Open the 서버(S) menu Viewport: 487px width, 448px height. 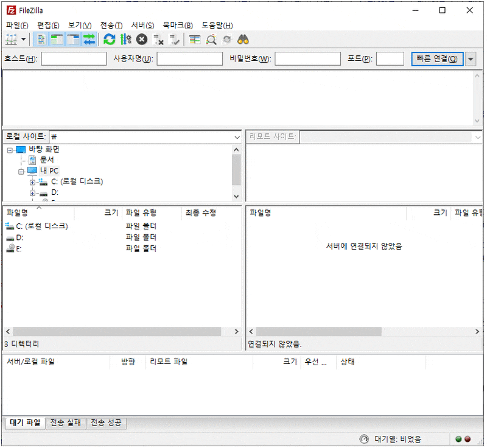click(142, 25)
